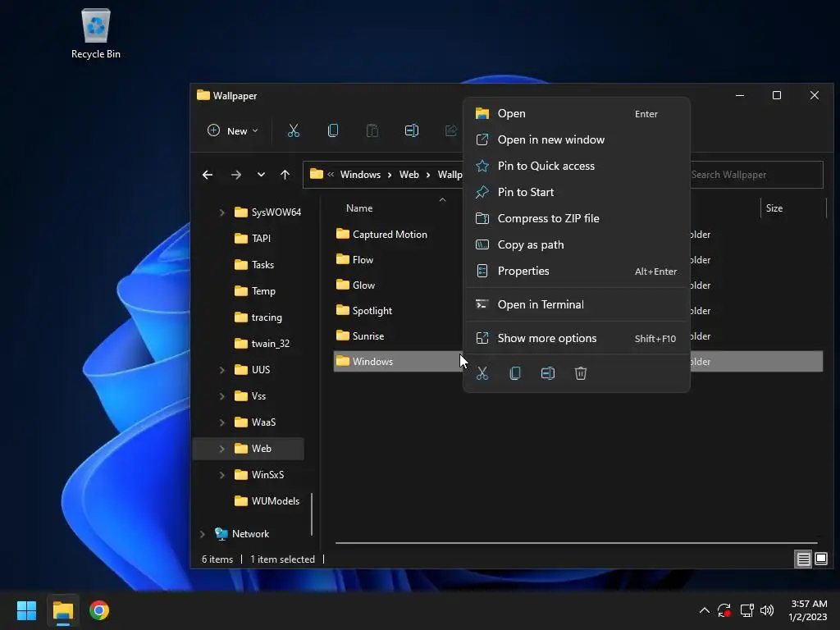Sort by the Name column header
840x630 pixels.
(359, 208)
